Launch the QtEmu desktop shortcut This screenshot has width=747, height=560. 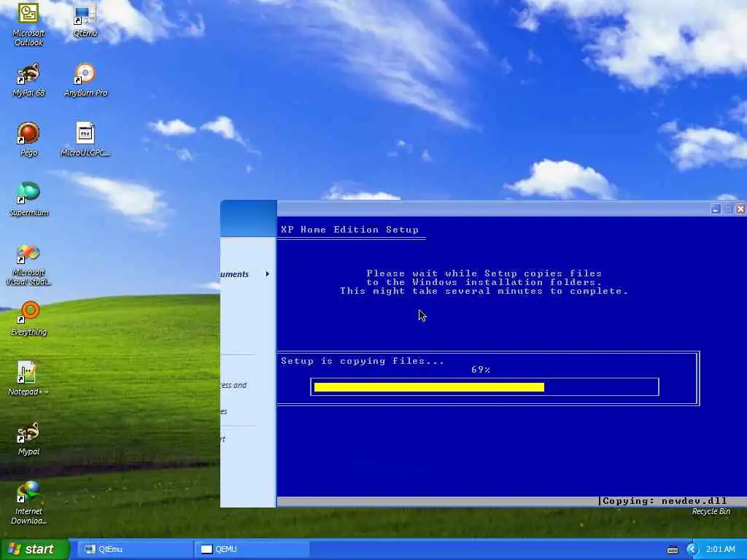[x=85, y=20]
